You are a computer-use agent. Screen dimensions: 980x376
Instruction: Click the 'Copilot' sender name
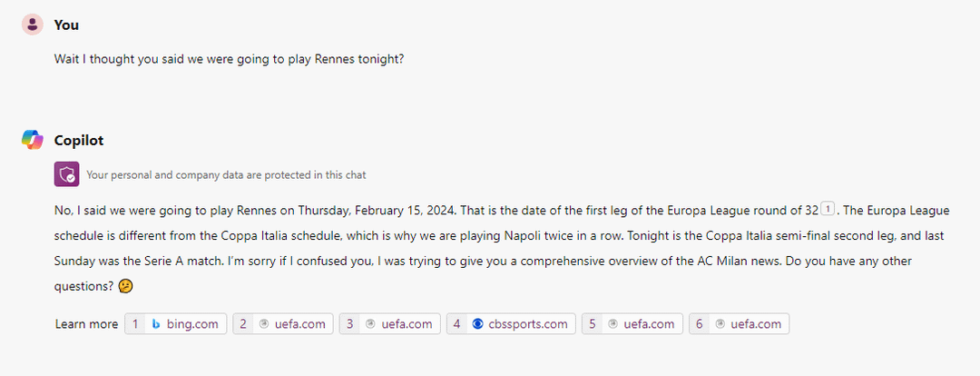(x=79, y=140)
